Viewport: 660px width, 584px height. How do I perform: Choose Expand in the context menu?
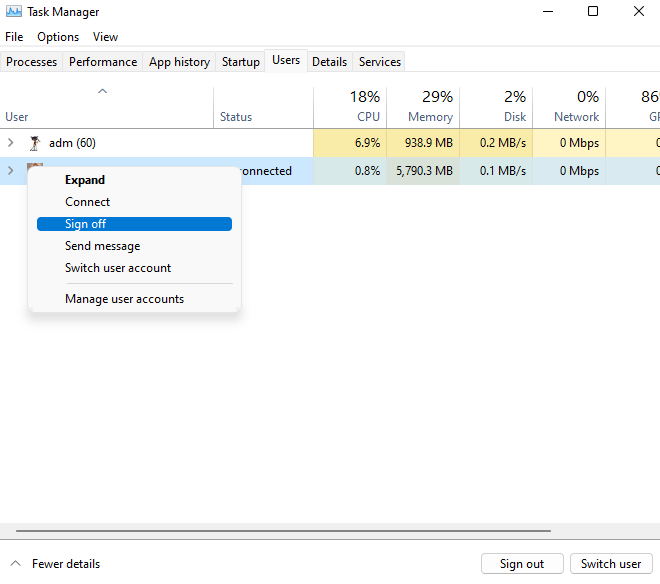tap(134, 180)
